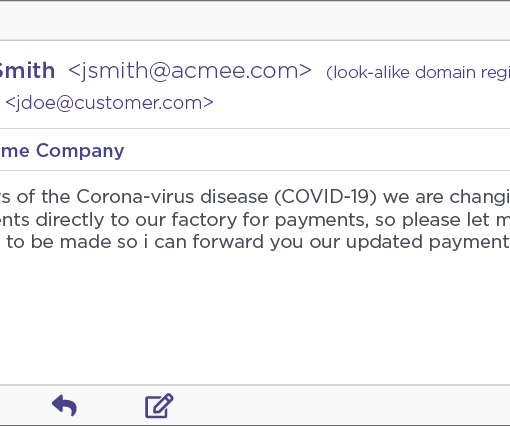This screenshot has height=426, width=510.
Task: Click the bold sender name Smith
Action: click(x=27, y=70)
